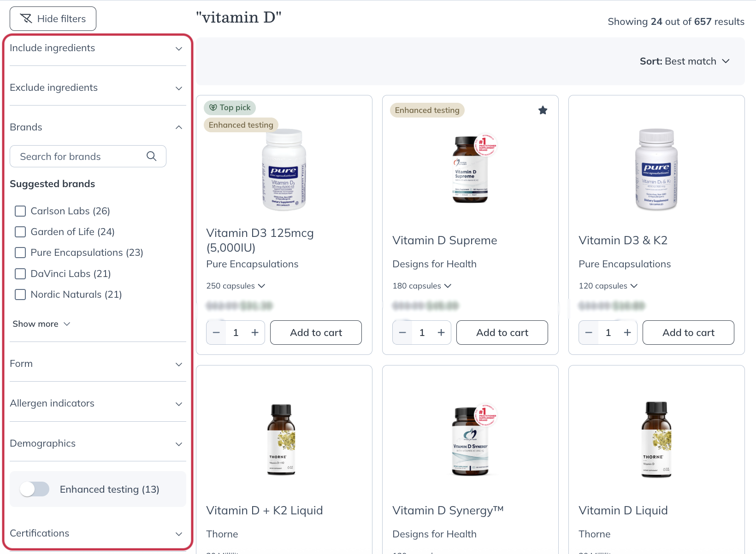Check the Carlson Labs brand filter

20,211
